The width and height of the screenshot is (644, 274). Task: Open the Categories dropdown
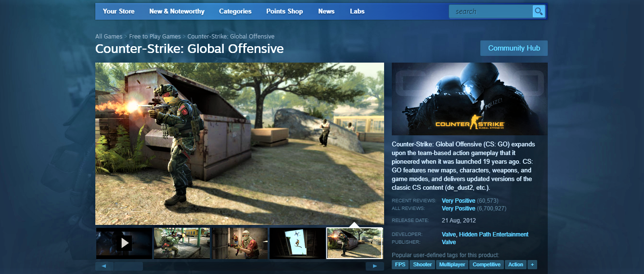point(235,11)
